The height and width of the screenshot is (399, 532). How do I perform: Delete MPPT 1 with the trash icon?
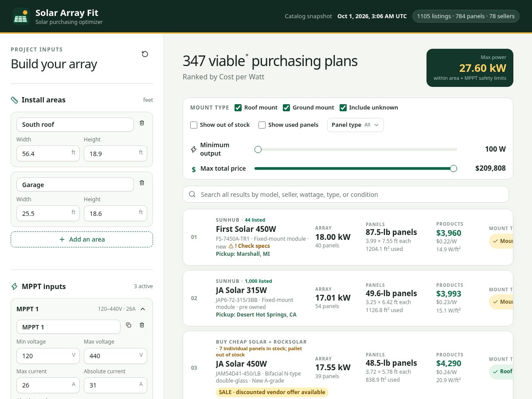142,325
